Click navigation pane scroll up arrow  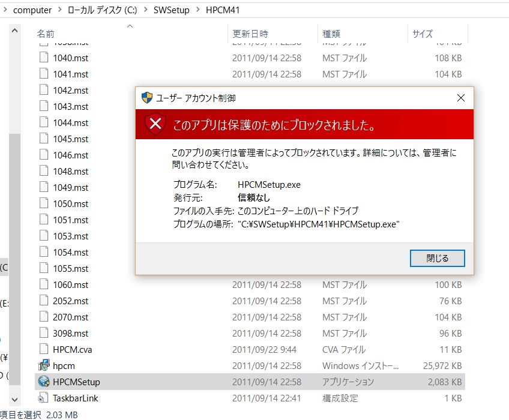14,31
